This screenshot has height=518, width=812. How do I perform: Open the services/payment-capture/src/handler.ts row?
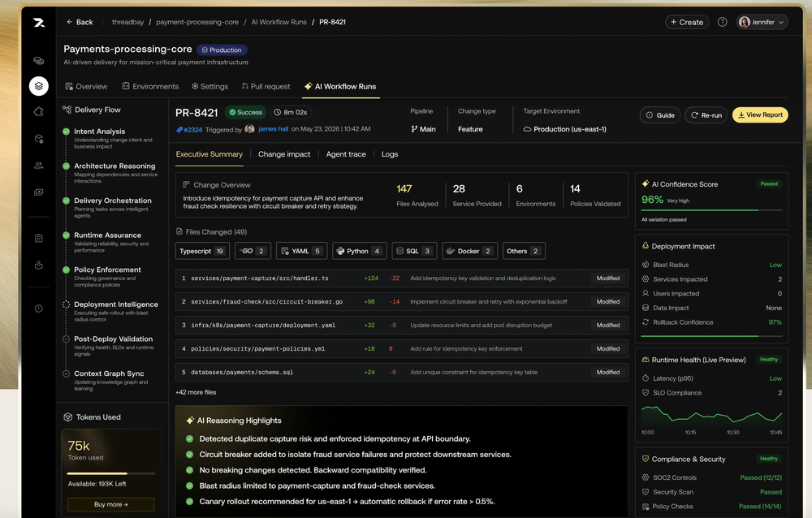point(402,278)
